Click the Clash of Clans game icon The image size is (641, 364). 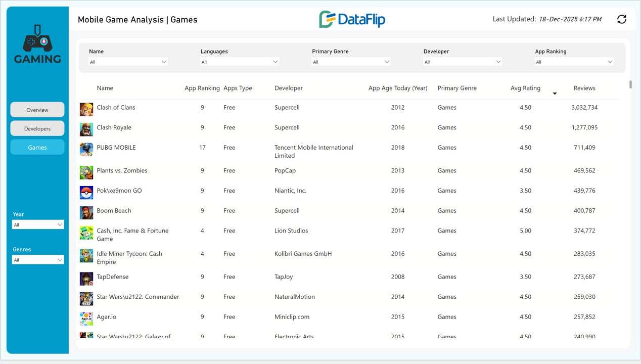(x=86, y=109)
